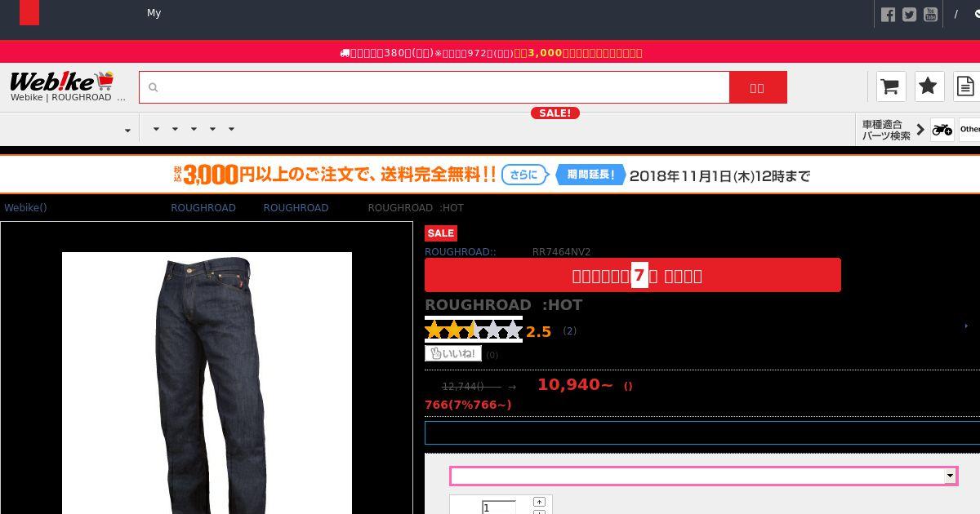The image size is (980, 514).
Task: Open the Twitter social icon
Action: click(909, 15)
